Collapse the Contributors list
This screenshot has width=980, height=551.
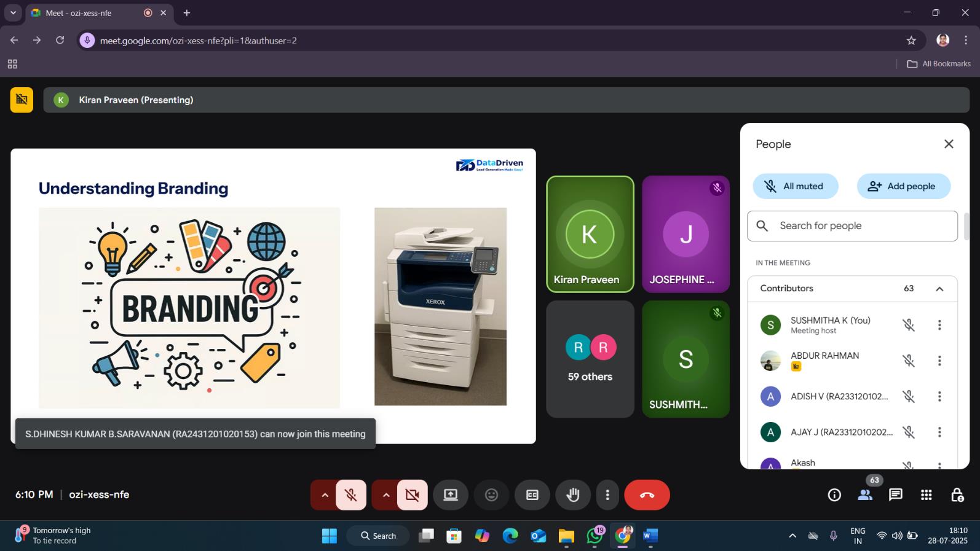939,289
